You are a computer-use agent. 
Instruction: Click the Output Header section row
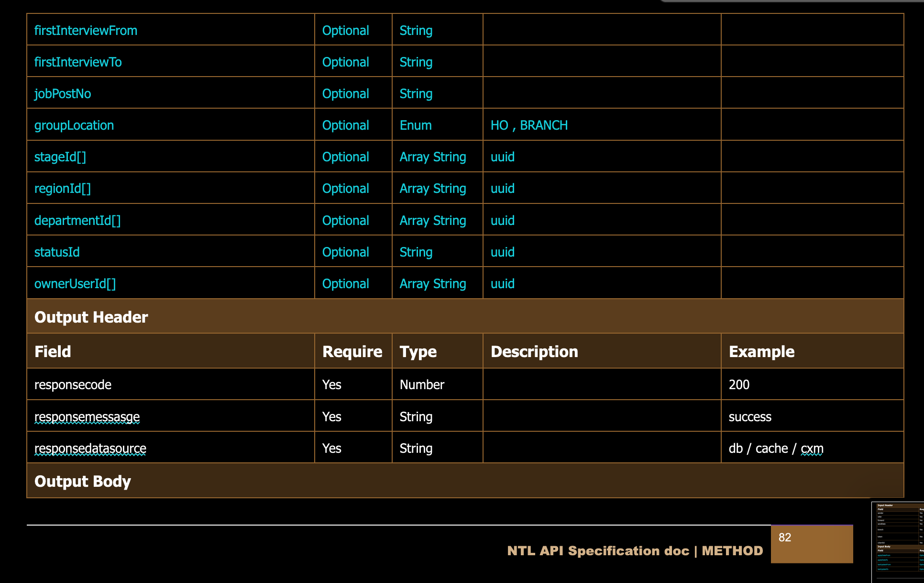tap(465, 317)
